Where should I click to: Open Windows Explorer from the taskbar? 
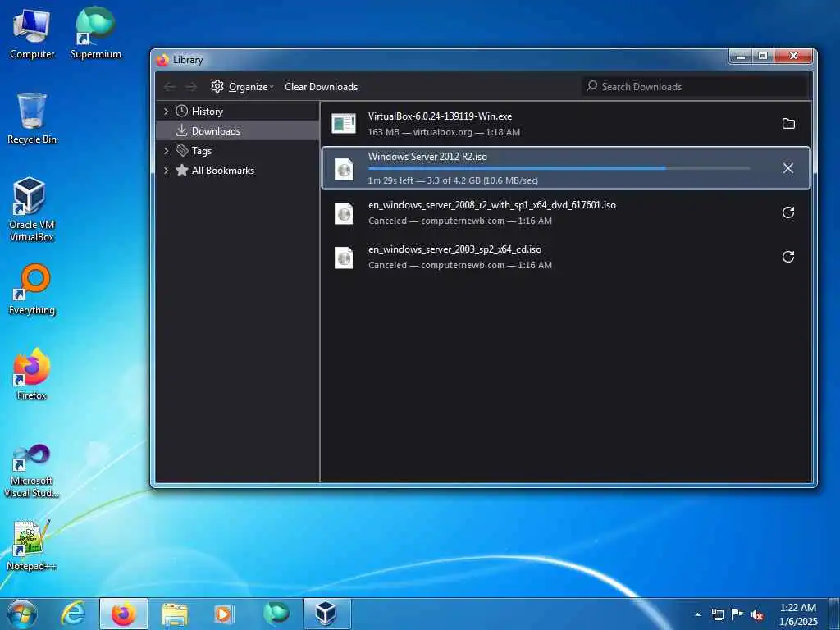point(174,614)
